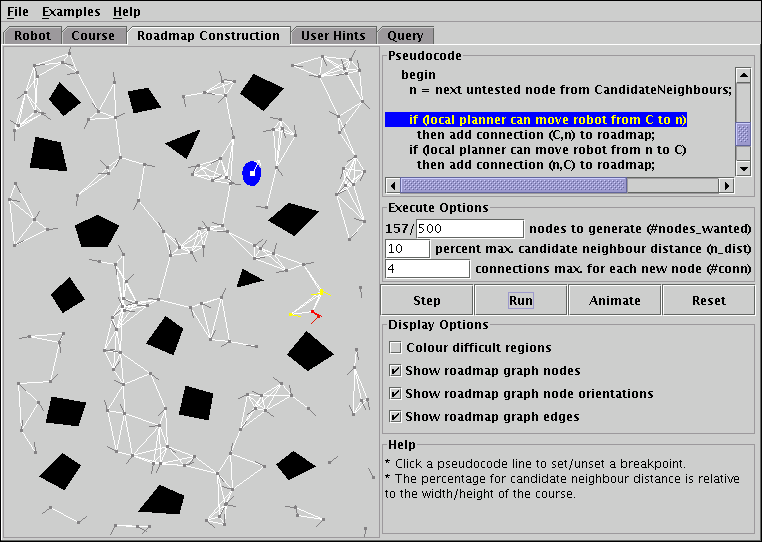Screen dimensions: 762x542
Task: Open the File menu
Action: point(18,11)
